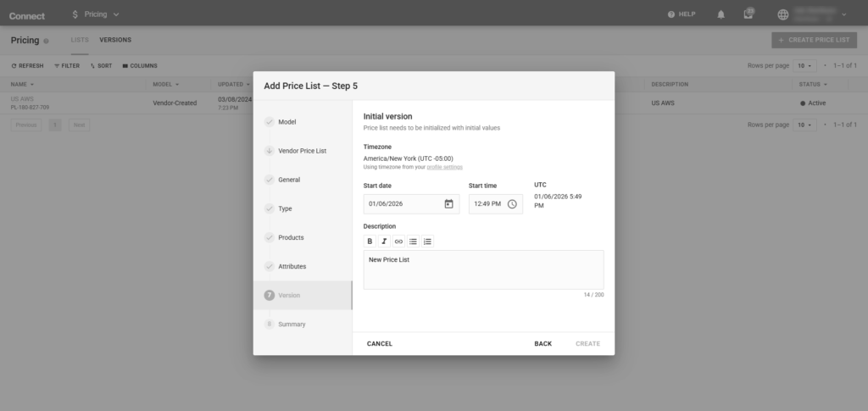Switch to the Versions tab
868x411 pixels.
[115, 40]
